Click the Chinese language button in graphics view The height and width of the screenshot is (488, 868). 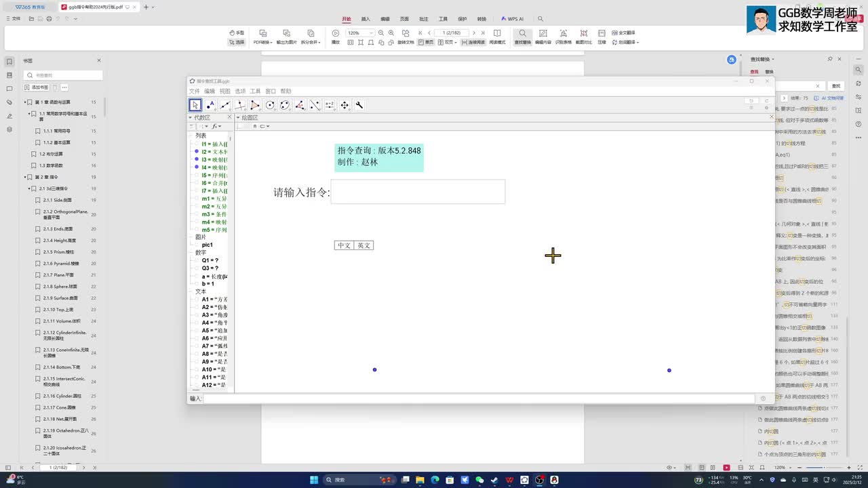coord(344,245)
